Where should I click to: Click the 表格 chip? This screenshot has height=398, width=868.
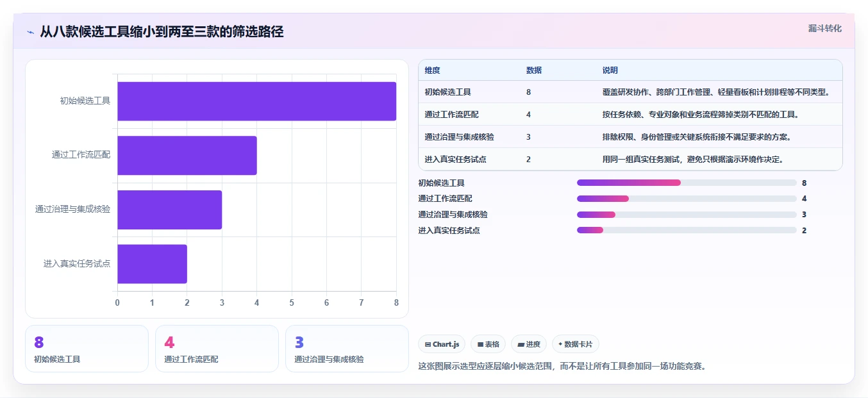coord(488,344)
